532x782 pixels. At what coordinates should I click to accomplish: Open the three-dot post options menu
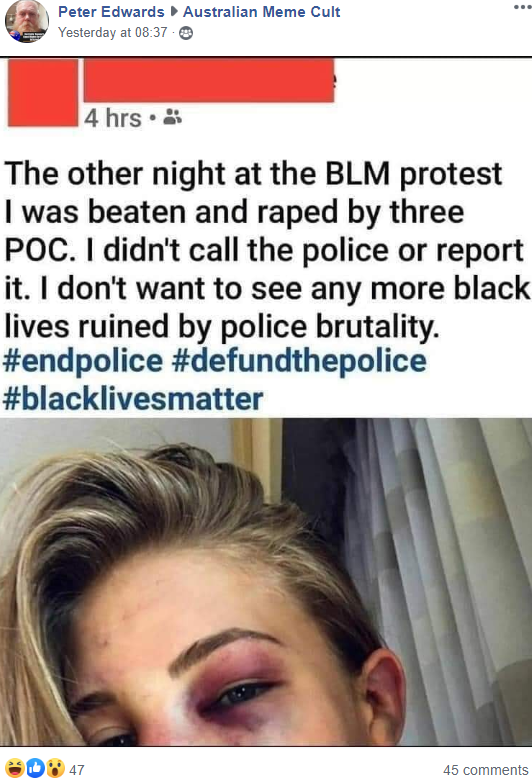(523, 7)
